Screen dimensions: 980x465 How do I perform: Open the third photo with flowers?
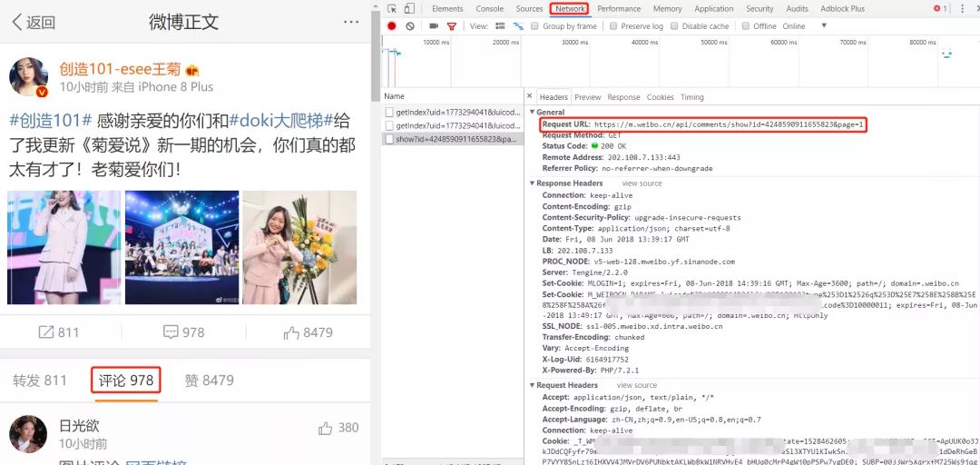point(299,247)
